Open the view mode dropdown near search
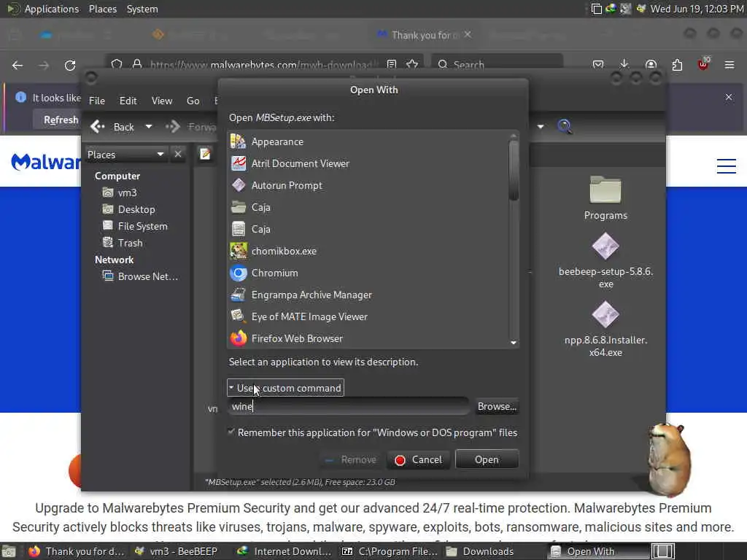 pos(541,127)
